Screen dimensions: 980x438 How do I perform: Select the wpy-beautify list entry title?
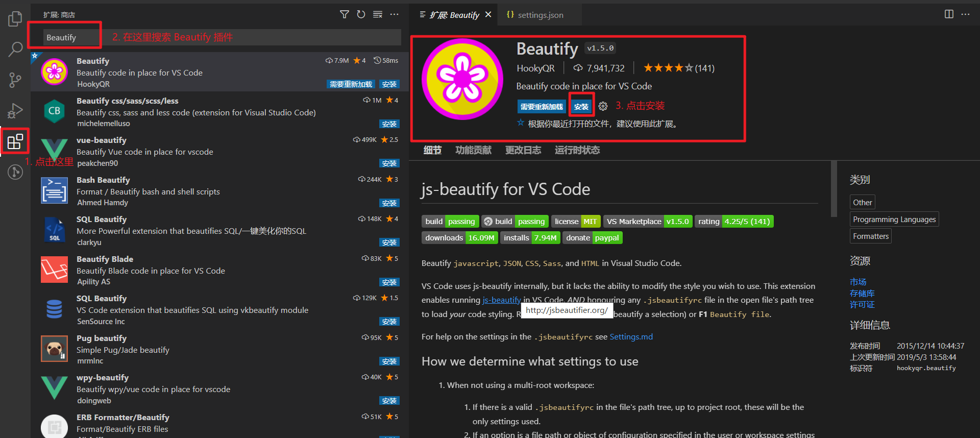point(103,378)
